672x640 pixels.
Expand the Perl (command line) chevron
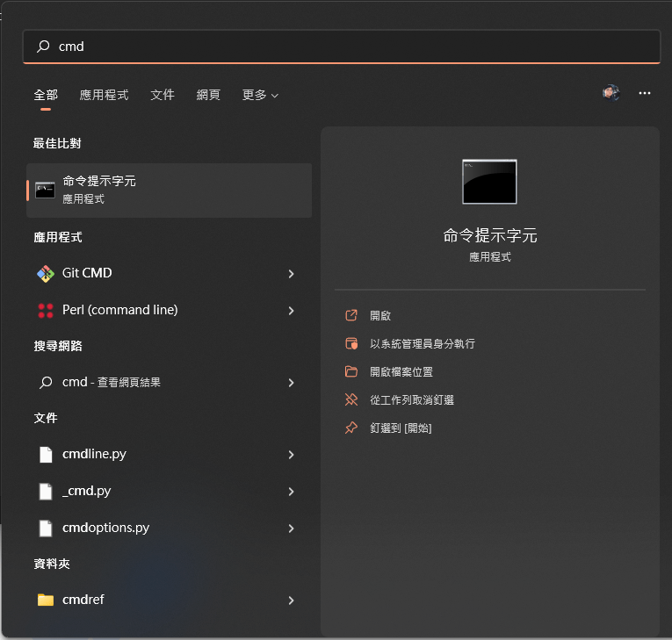pyautogui.click(x=291, y=311)
